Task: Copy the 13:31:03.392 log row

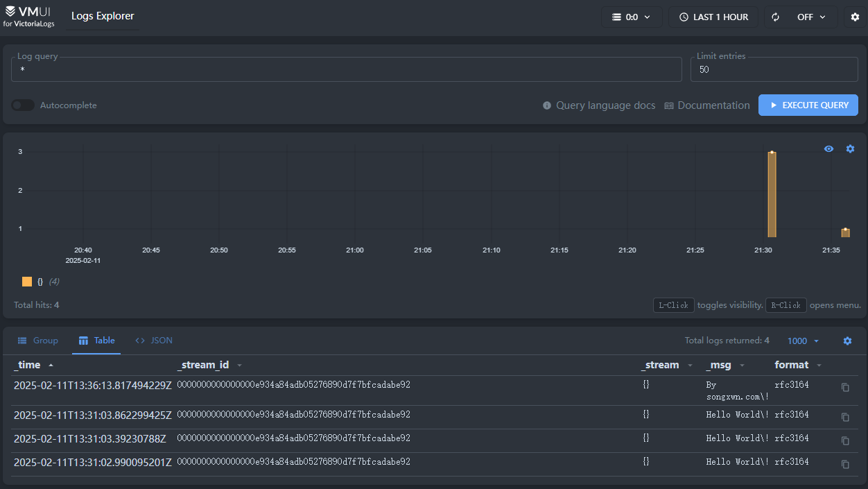Action: point(845,441)
